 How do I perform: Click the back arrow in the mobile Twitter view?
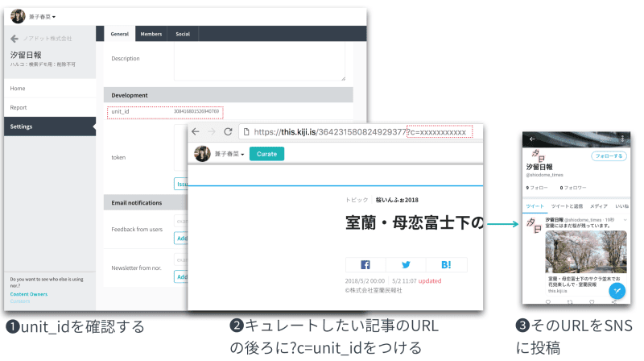click(532, 139)
